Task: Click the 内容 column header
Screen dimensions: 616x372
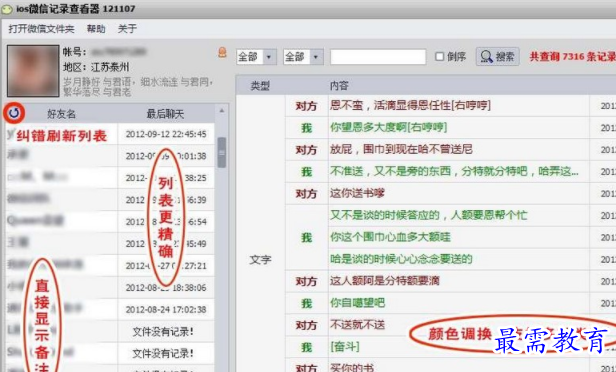Action: click(339, 86)
